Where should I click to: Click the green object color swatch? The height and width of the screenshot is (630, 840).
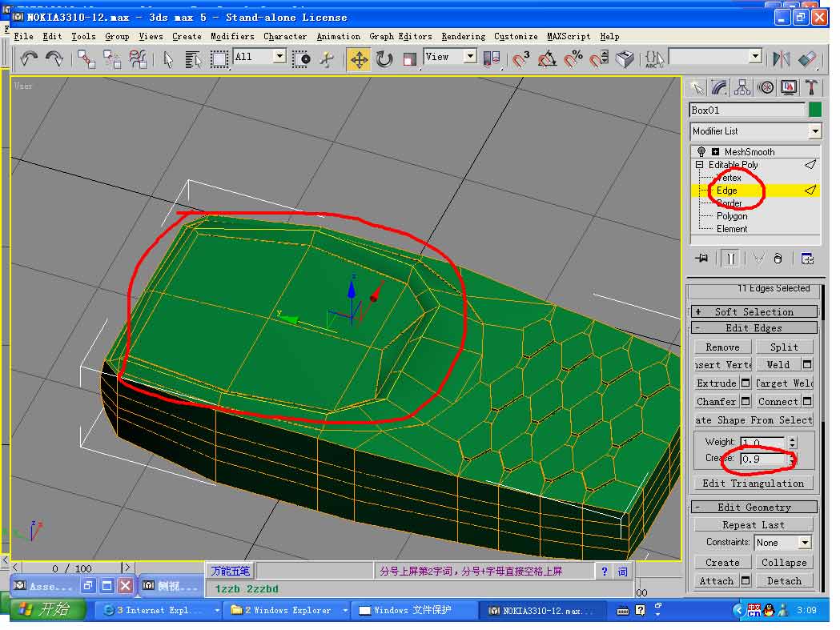tap(815, 110)
